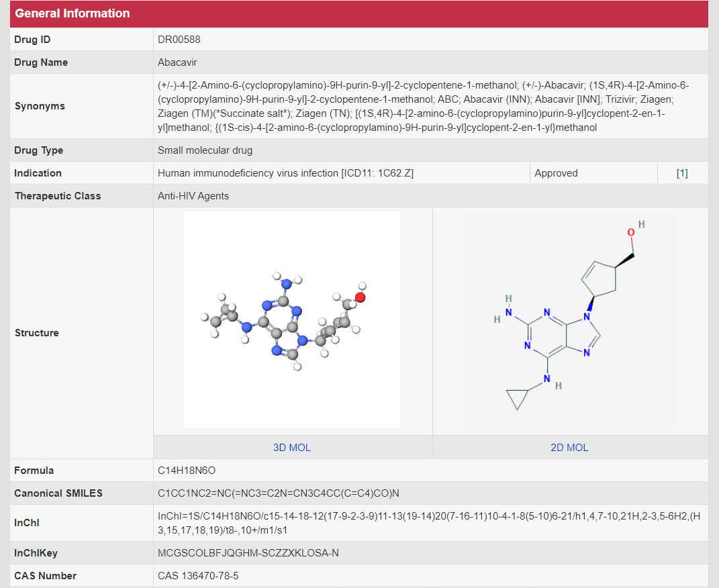Click the General Information section header
Viewport: 719px width, 588px height.
[x=73, y=13]
